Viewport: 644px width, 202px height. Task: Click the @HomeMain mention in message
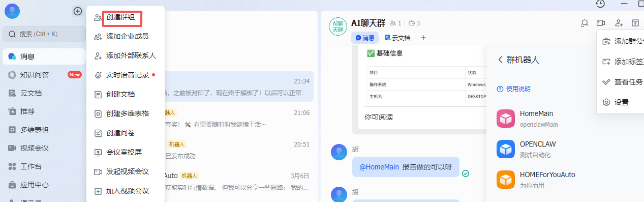379,166
